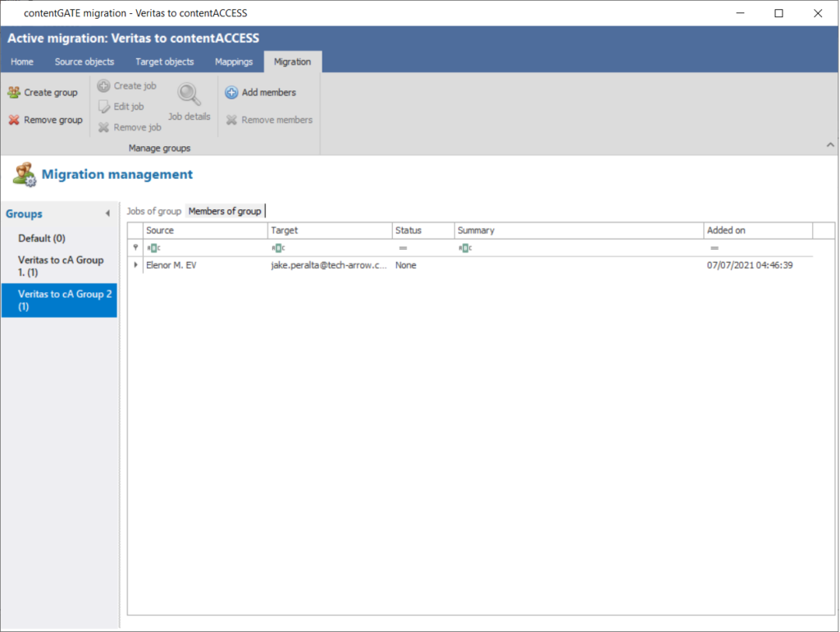Image resolution: width=840 pixels, height=632 pixels.
Task: Expand the Elenor M. EV row
Action: 135,266
